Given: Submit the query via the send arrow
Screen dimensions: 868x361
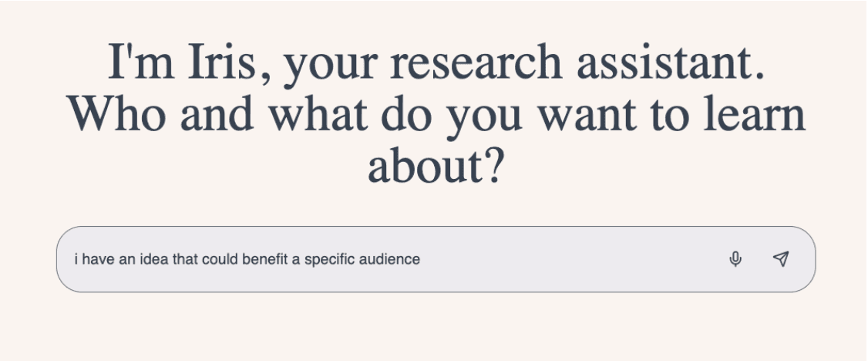Looking at the screenshot, I should coord(781,258).
